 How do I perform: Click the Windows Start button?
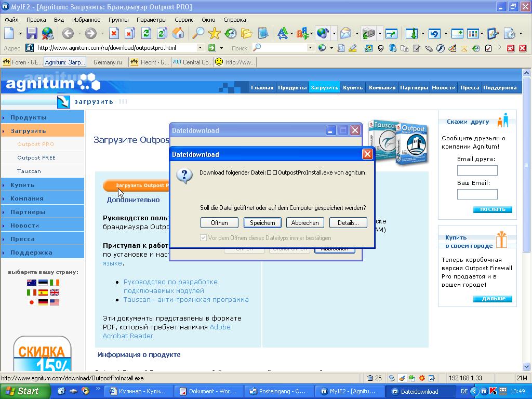pyautogui.click(x=25, y=391)
